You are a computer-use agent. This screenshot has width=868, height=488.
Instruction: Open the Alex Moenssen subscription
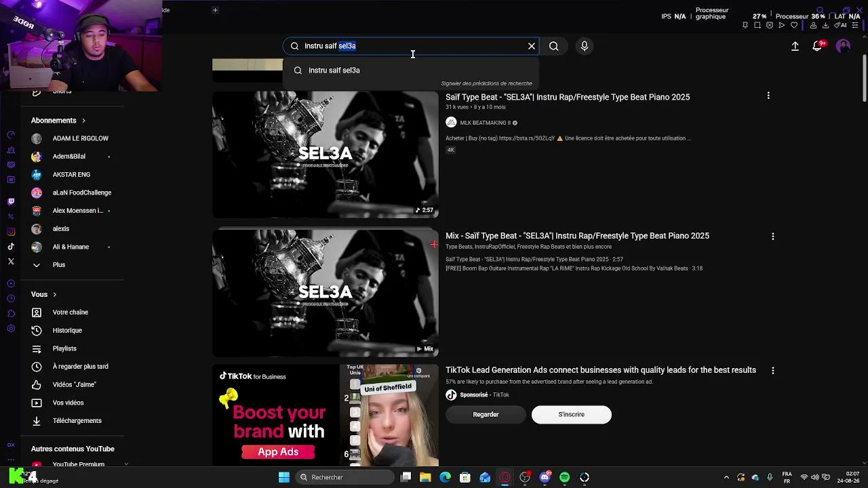click(x=73, y=211)
